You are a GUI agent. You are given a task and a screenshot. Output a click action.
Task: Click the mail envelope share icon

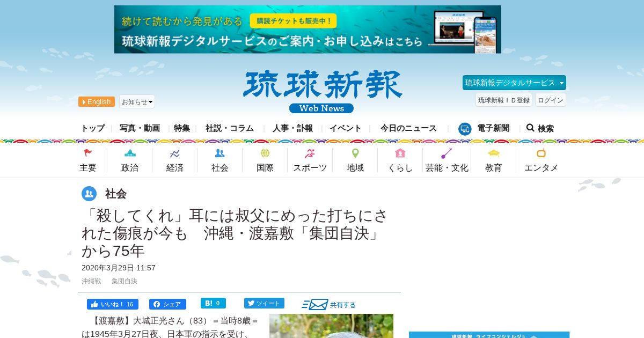[x=315, y=304]
